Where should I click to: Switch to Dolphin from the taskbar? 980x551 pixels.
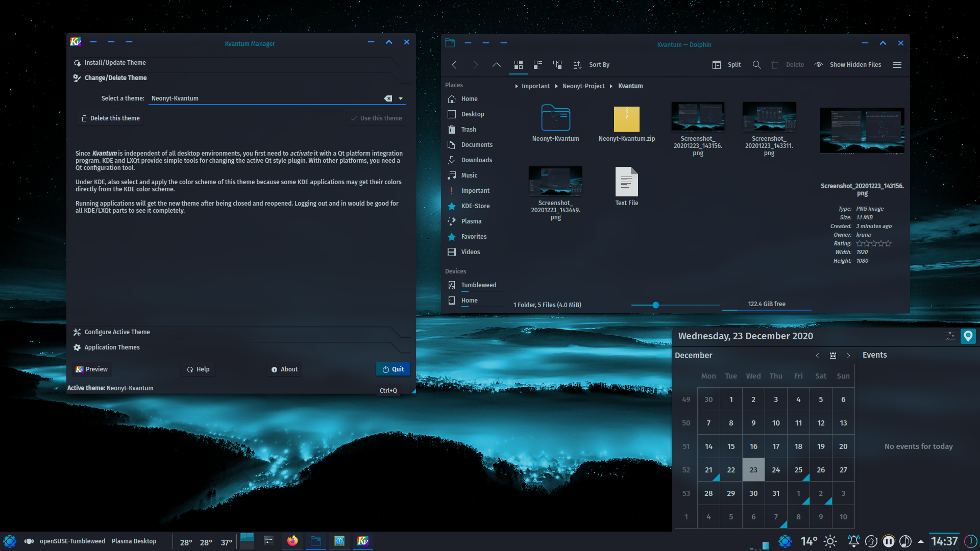coord(316,541)
